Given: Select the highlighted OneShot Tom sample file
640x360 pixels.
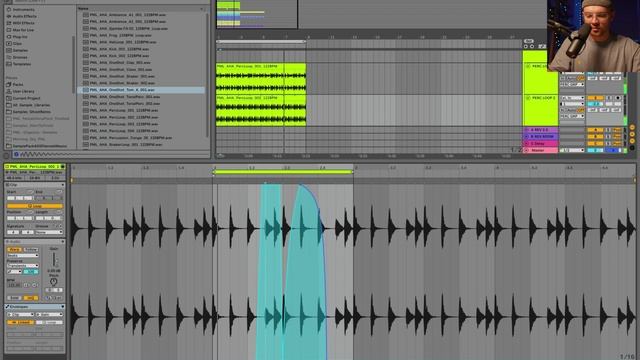Looking at the screenshot, I should [141, 90].
